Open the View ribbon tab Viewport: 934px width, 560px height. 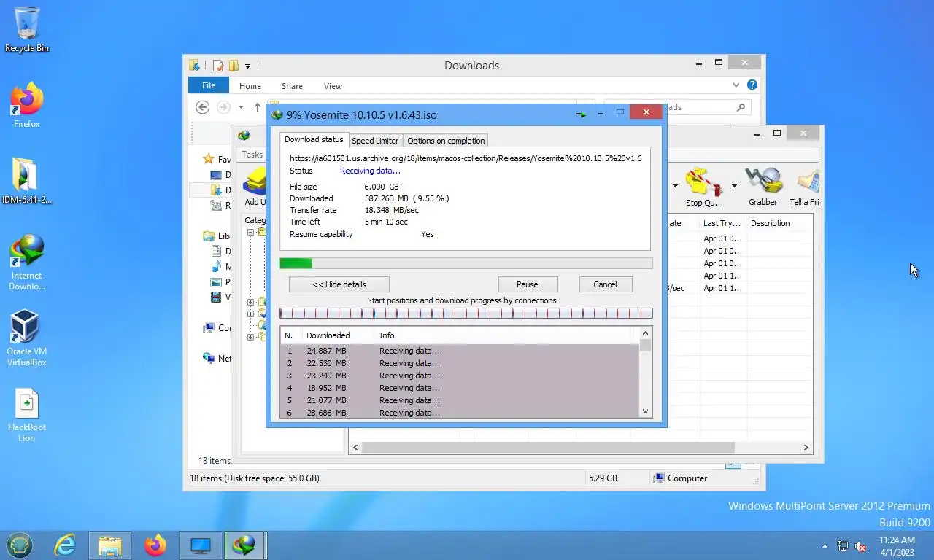pyautogui.click(x=333, y=86)
